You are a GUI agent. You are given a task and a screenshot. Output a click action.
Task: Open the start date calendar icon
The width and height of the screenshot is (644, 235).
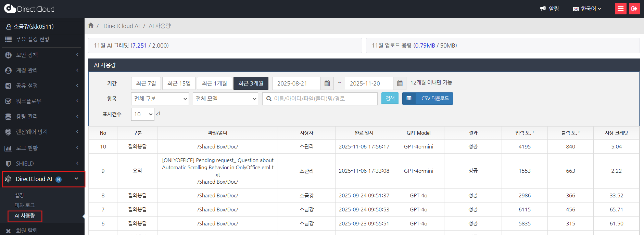[x=327, y=83]
